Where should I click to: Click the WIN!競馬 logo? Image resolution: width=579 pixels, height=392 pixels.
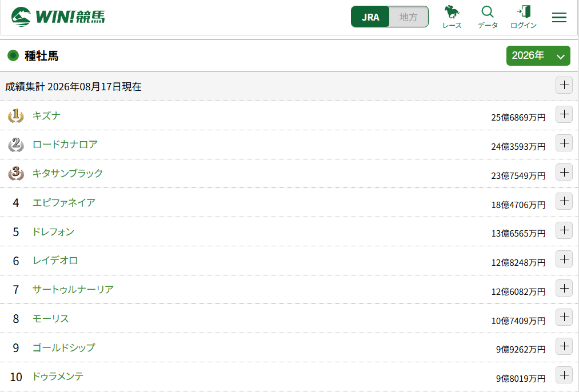coord(58,17)
